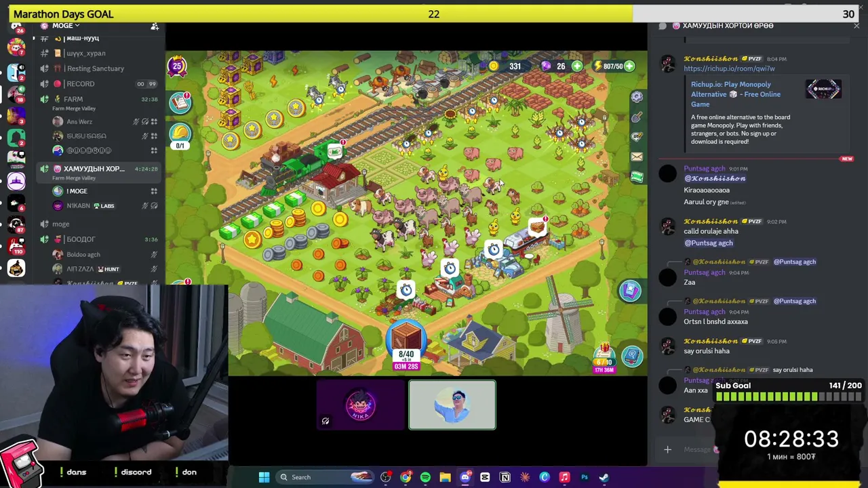The width and height of the screenshot is (868, 488).
Task: Open the green cash shop icon
Action: point(637,177)
